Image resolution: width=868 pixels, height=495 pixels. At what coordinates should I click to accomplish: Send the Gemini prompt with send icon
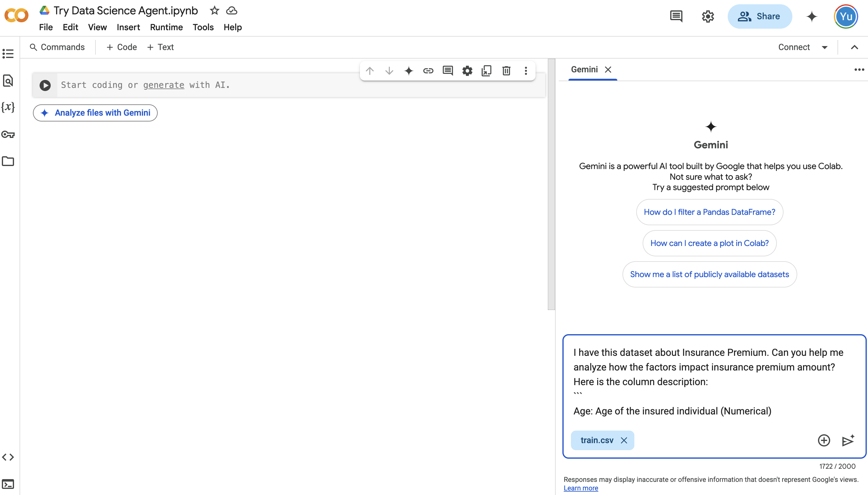pos(848,440)
